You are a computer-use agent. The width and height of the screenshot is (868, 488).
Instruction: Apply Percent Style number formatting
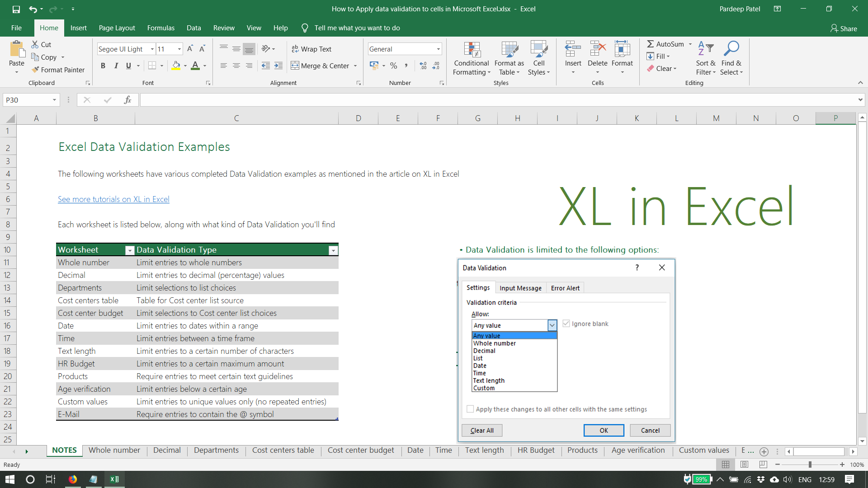(393, 66)
